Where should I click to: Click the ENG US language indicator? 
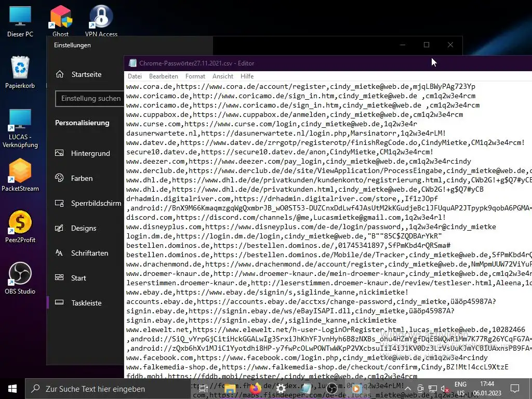tap(460, 389)
